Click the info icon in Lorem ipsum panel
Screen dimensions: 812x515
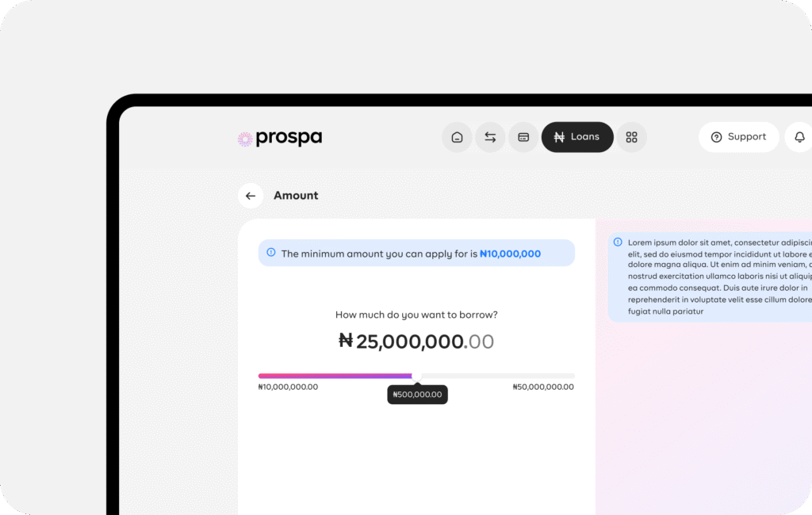(618, 242)
